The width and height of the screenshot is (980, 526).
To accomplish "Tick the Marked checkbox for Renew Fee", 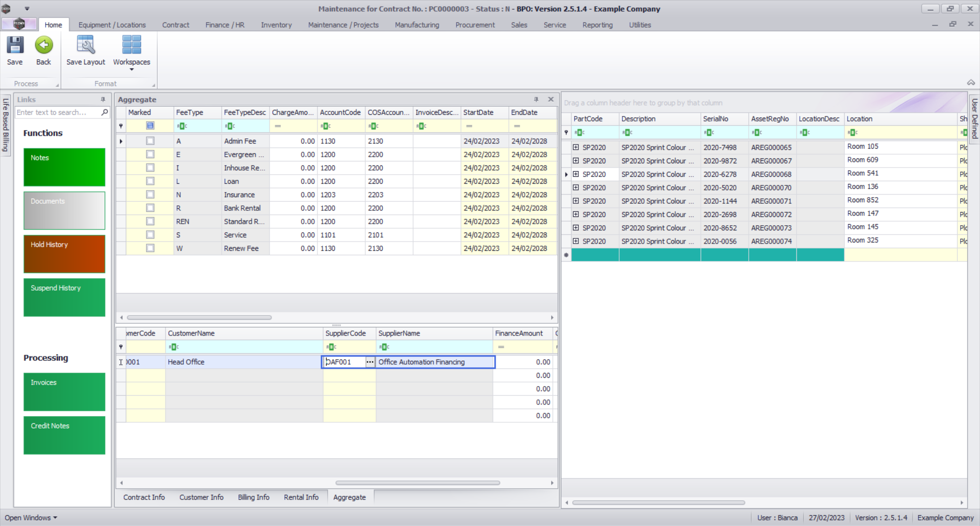I will pos(150,248).
